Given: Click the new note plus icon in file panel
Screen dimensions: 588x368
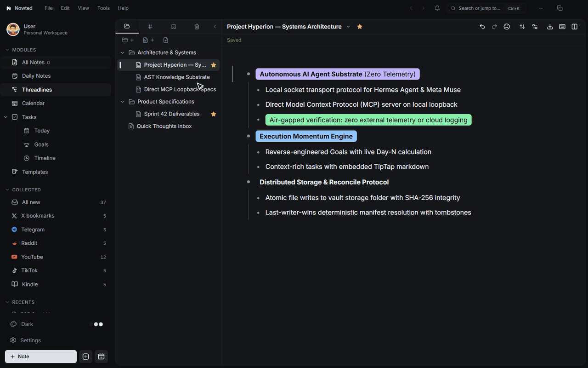Looking at the screenshot, I should point(148,40).
